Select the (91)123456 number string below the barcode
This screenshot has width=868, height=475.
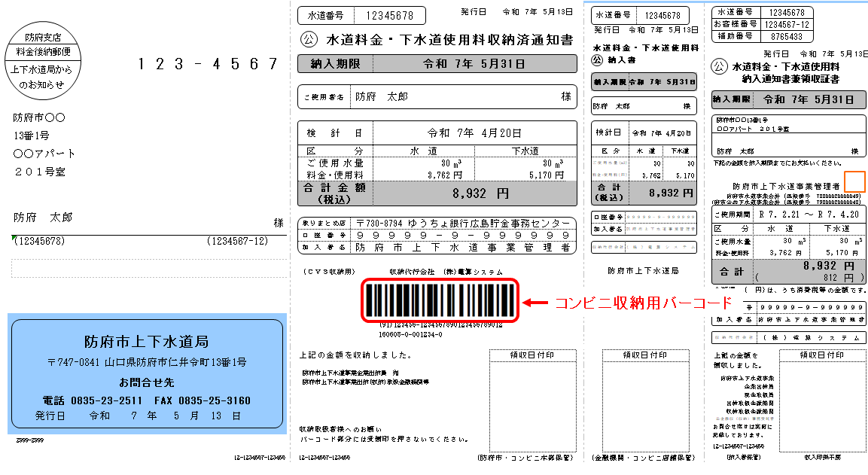click(440, 325)
